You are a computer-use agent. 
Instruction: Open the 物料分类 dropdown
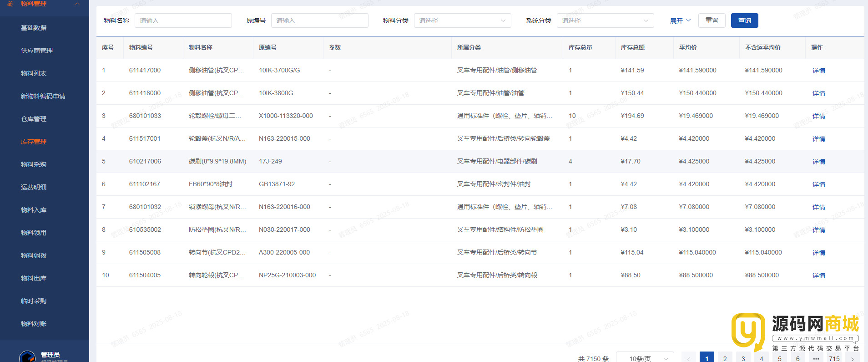click(462, 20)
